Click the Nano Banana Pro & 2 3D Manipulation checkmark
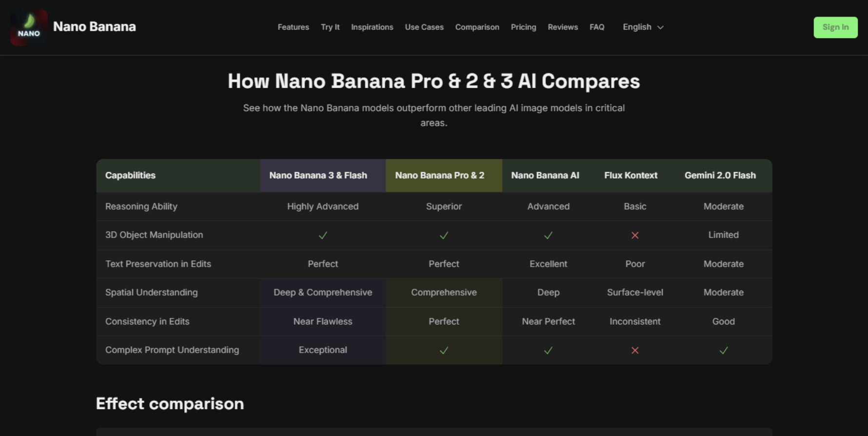Screen dimensions: 868x436 coord(444,236)
